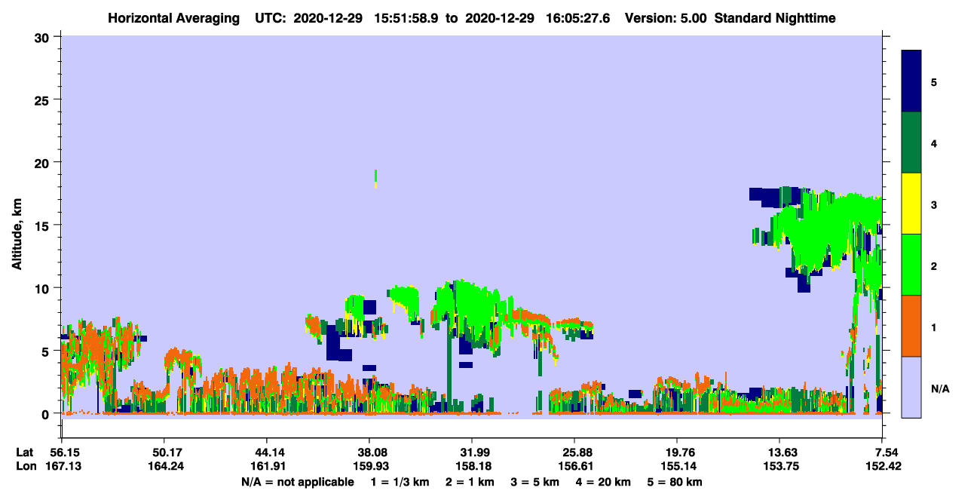The height and width of the screenshot is (503, 980).
Task: Click the 'Lat' row label
Action: (x=25, y=452)
